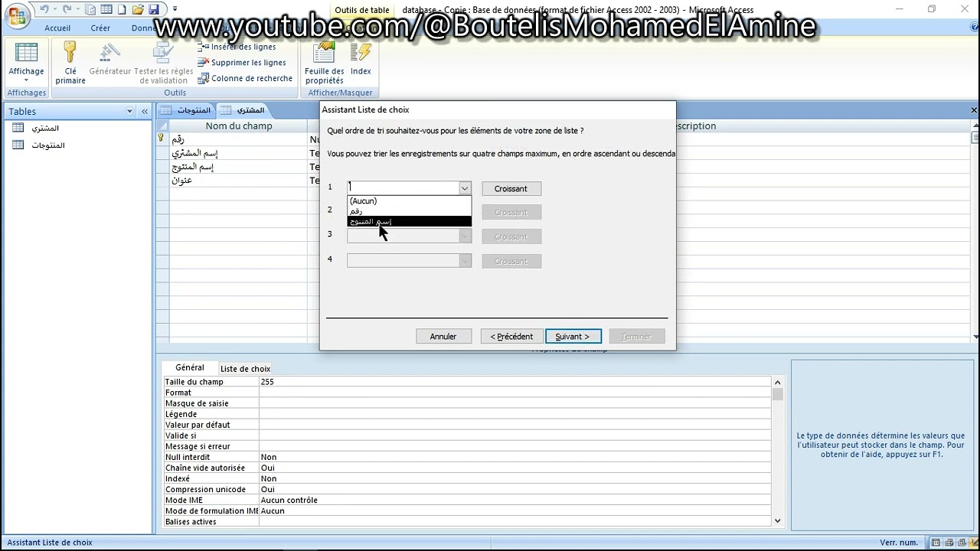Click the field properties vertical scrollbar down arrow
Screen dimensions: 980x551
point(778,520)
